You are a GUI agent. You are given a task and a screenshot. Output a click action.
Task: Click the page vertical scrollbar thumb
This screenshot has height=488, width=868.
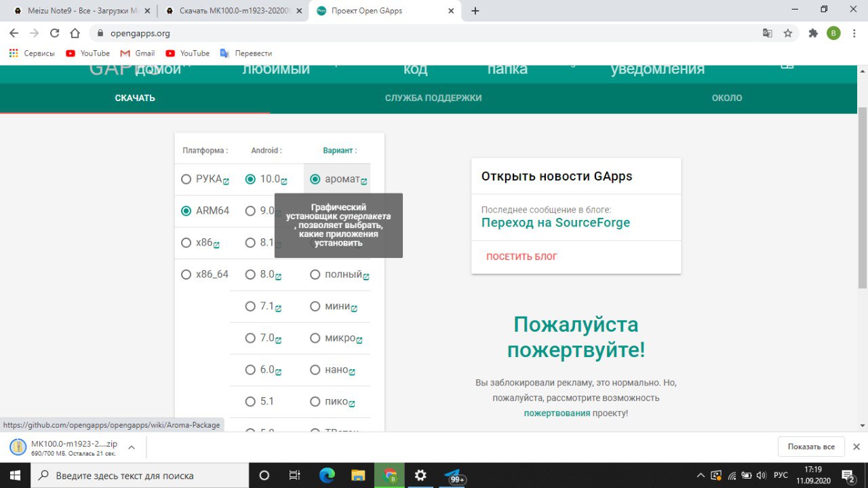tap(863, 197)
